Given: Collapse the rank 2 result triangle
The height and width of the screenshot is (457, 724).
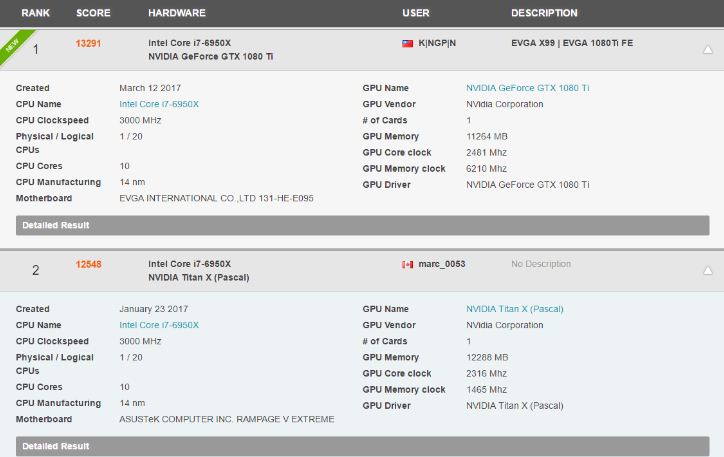Looking at the screenshot, I should coord(707,271).
